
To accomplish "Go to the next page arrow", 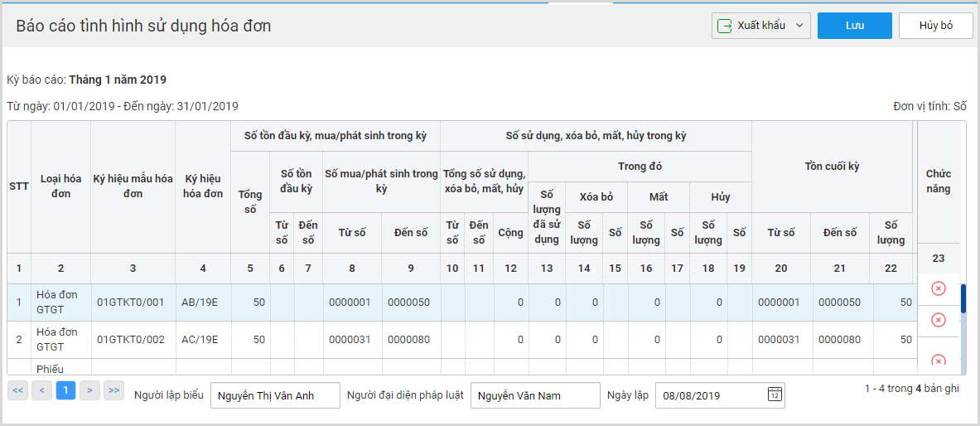I will 90,390.
